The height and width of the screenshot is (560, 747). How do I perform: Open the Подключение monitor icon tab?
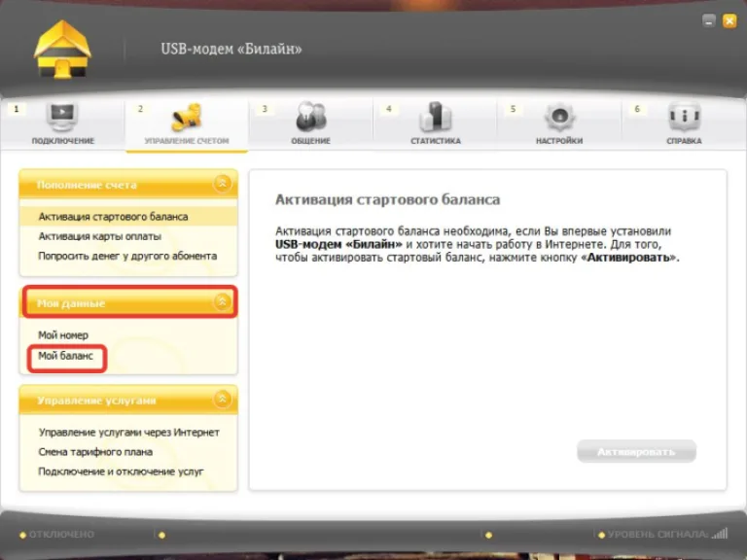tap(62, 117)
